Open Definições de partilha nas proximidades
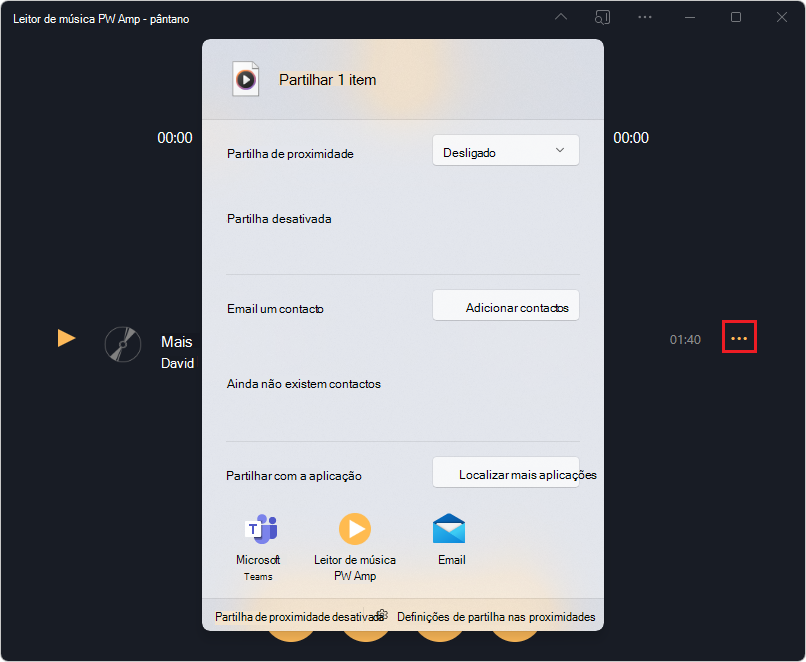 tap(496, 617)
